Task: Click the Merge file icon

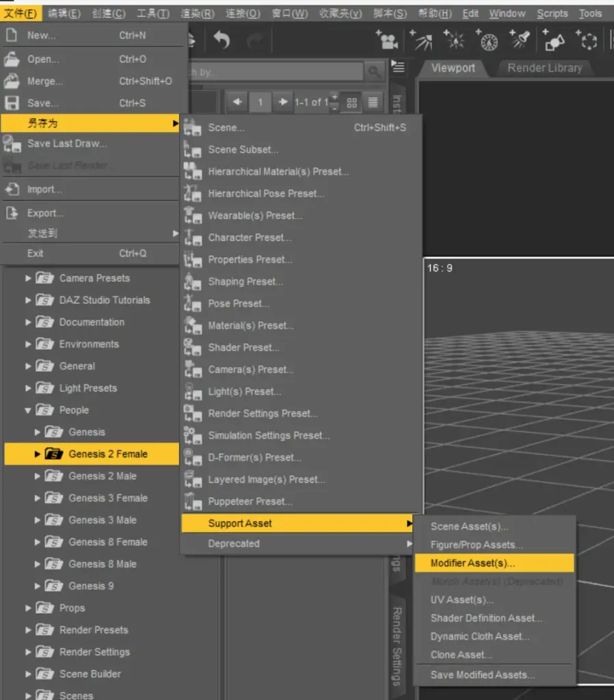Action: point(12,81)
